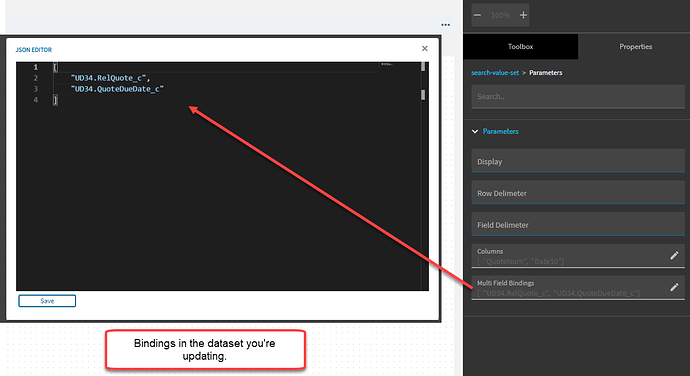This screenshot has height=376, width=690.
Task: Edit Columns with the pencil icon
Action: point(674,255)
